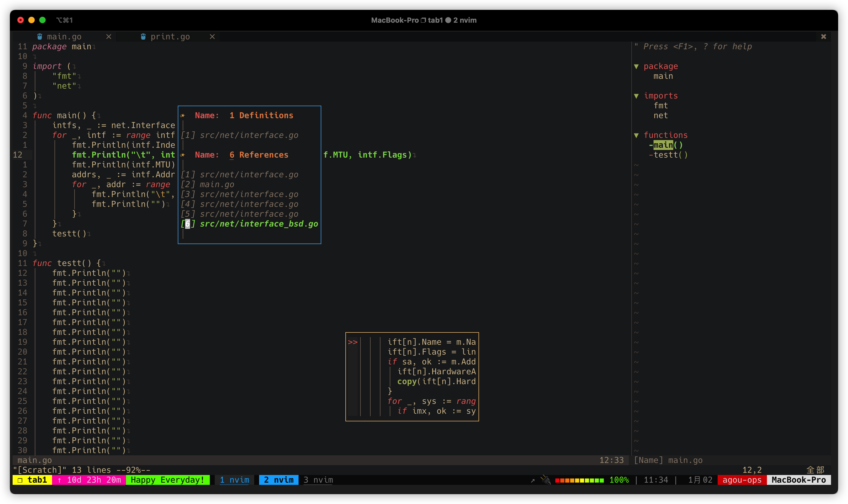The height and width of the screenshot is (504, 848).
Task: Switch to the print.go tab
Action: click(170, 36)
